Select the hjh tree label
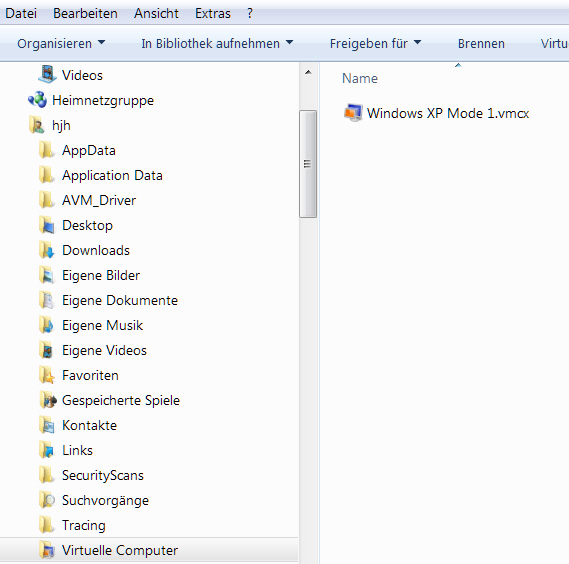Image resolution: width=569 pixels, height=564 pixels. 61,125
